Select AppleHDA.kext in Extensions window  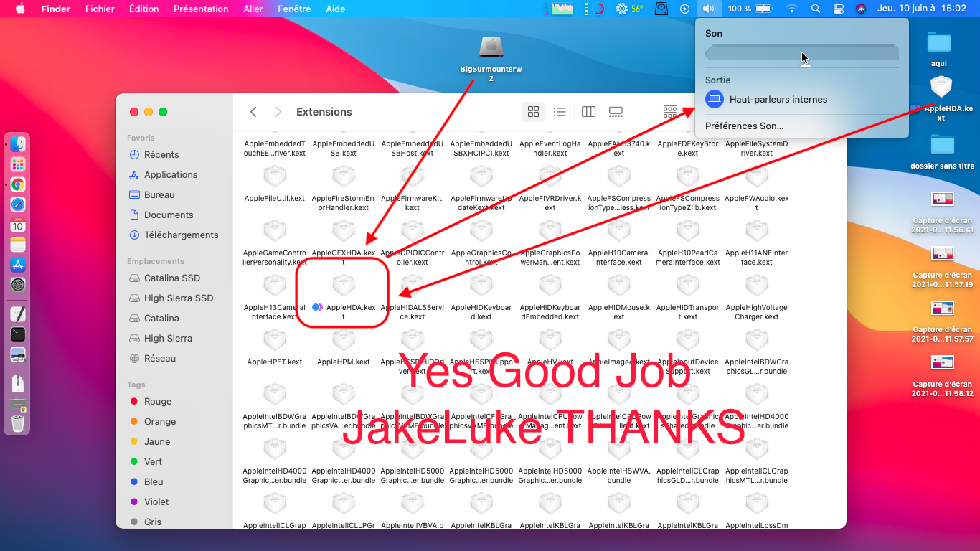click(x=344, y=298)
